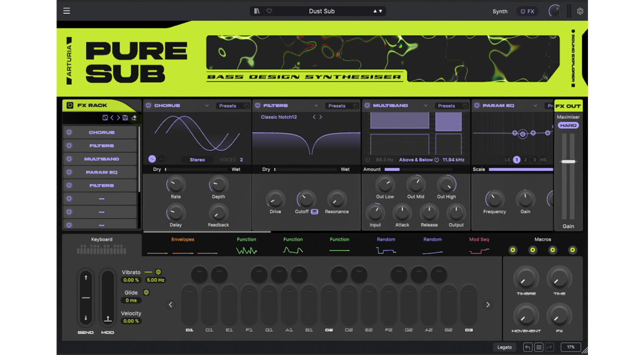The height and width of the screenshot is (355, 644).
Task: Select previous filter type left arrow
Action: click(x=314, y=117)
